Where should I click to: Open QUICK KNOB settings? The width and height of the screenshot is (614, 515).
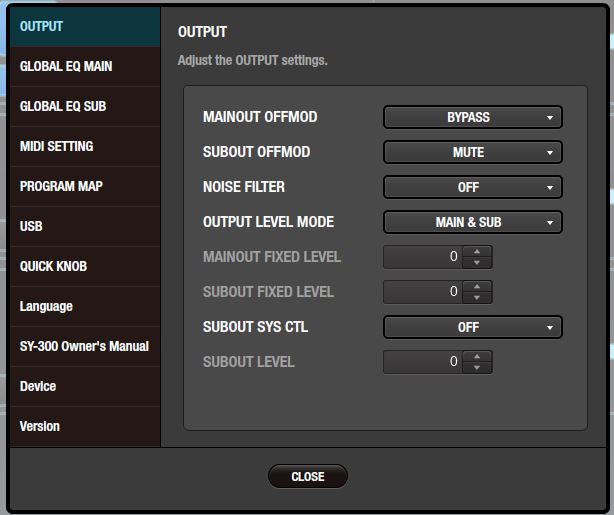click(x=85, y=266)
